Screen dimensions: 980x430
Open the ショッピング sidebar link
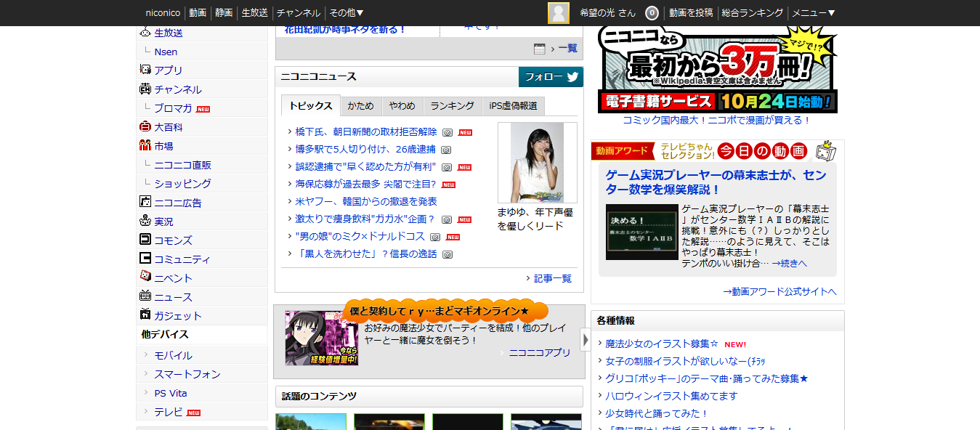coord(183,184)
